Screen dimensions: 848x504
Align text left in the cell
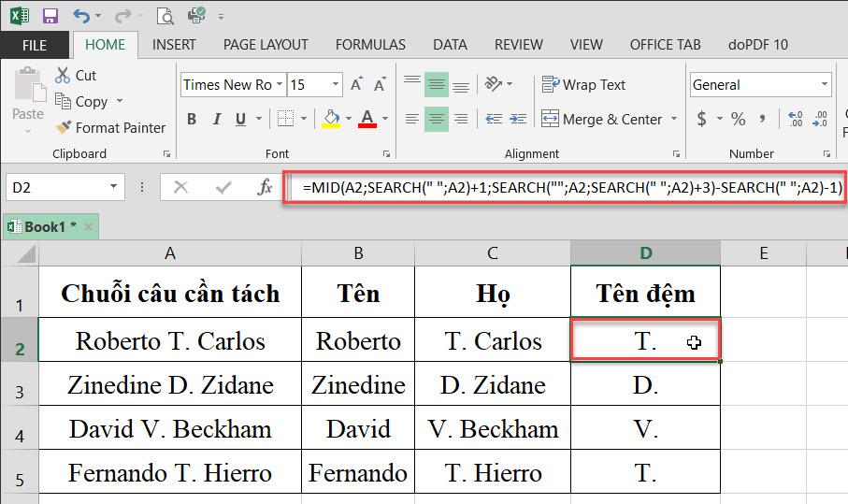(412, 119)
